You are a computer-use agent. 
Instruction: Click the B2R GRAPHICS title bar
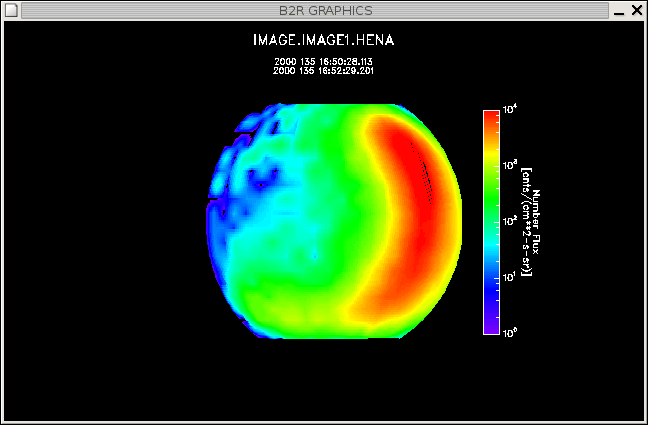(x=315, y=10)
